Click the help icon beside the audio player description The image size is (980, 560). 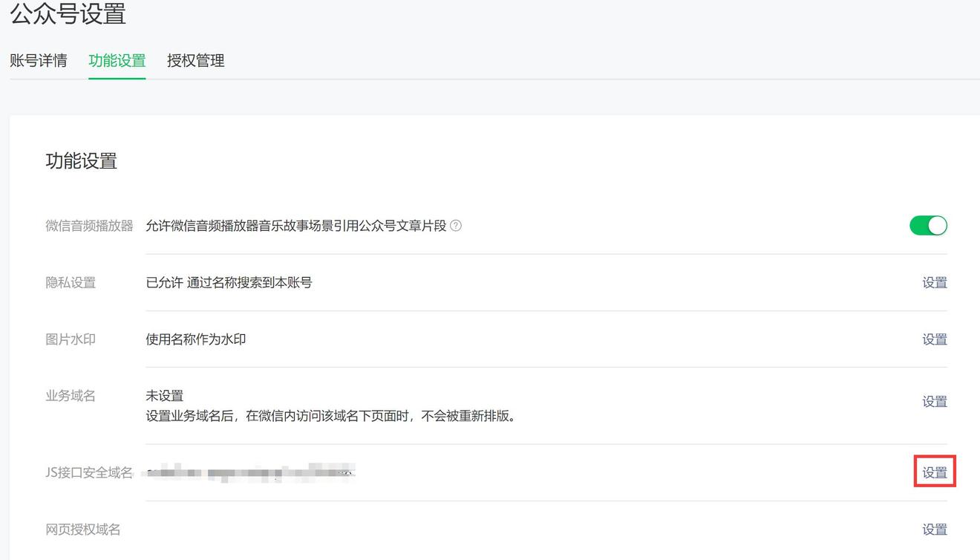click(456, 226)
